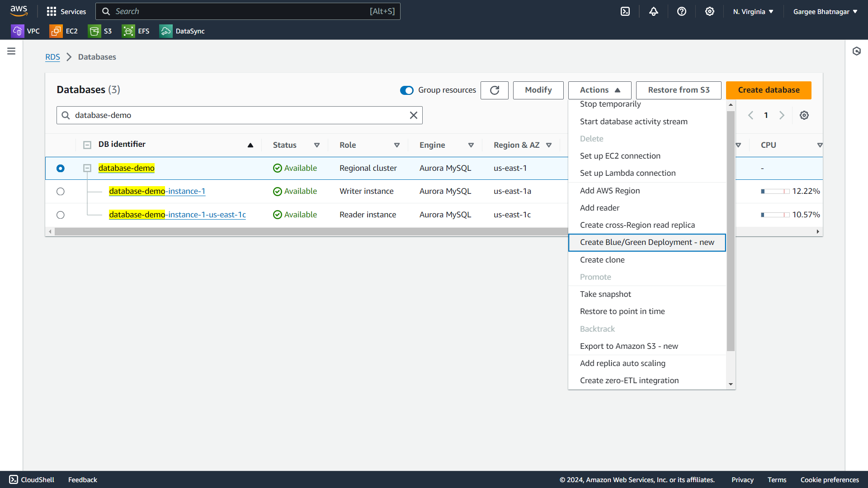The height and width of the screenshot is (488, 868).
Task: Click the help question mark icon
Action: (682, 11)
